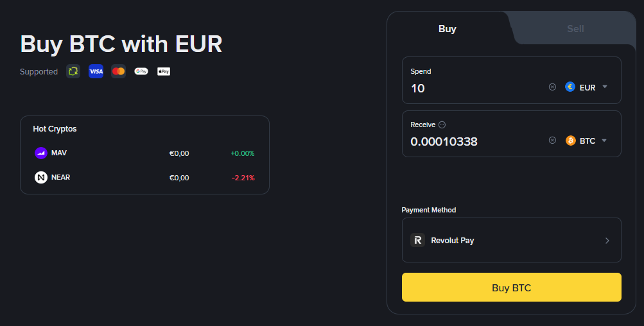This screenshot has width=644, height=326.
Task: Click the info icon beside Receive
Action: (x=442, y=125)
